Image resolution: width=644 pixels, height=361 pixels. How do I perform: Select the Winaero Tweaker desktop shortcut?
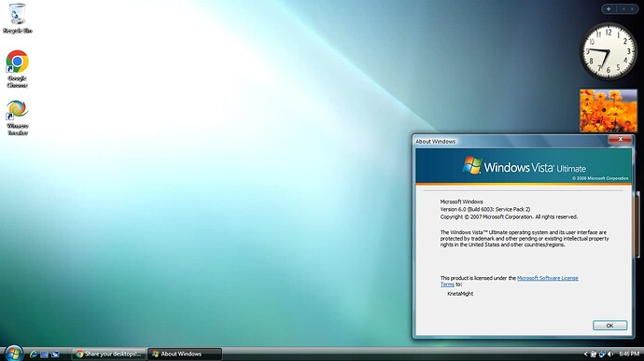[17, 118]
